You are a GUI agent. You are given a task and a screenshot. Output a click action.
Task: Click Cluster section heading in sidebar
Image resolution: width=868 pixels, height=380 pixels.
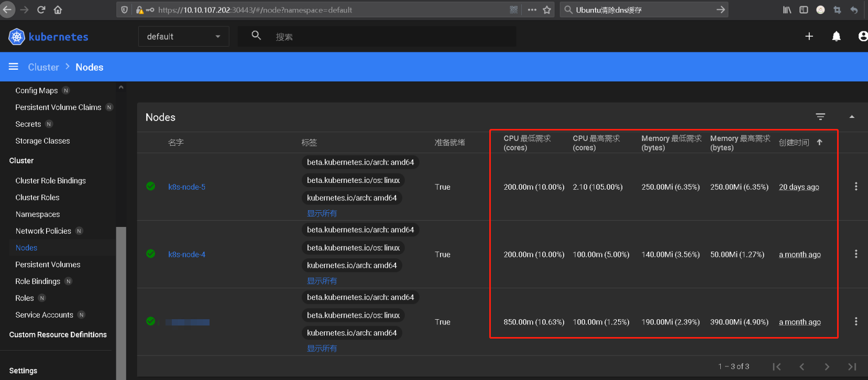pos(21,160)
